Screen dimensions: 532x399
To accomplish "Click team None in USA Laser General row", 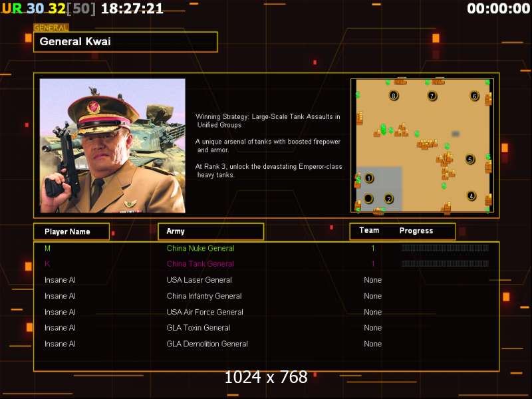I will tap(373, 280).
